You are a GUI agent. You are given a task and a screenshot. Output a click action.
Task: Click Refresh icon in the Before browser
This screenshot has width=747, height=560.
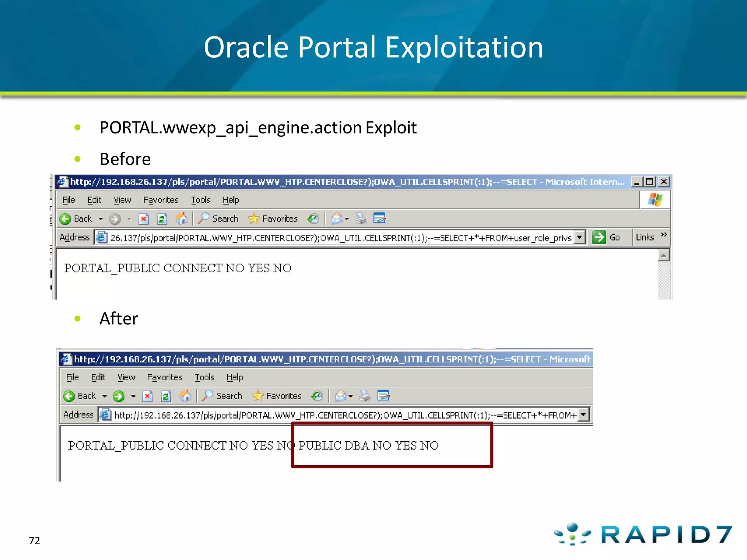point(162,219)
